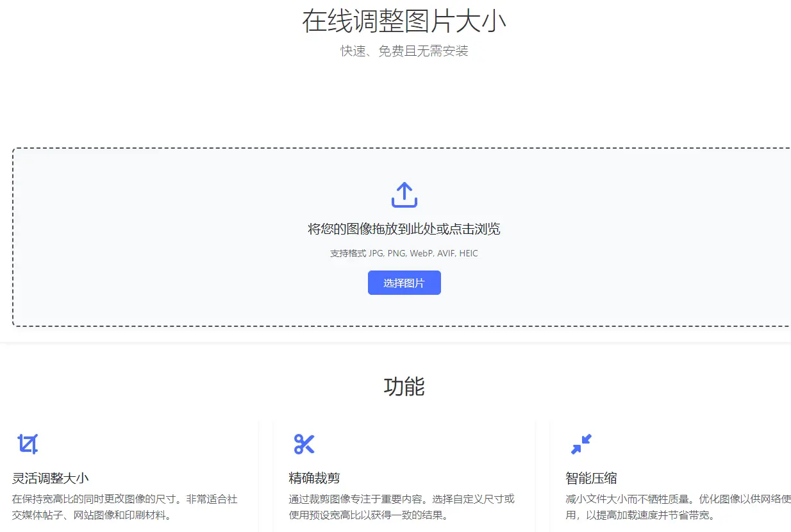791x532 pixels.
Task: Click the 快速、免费且无需安装 subtitle
Action: pyautogui.click(x=404, y=51)
